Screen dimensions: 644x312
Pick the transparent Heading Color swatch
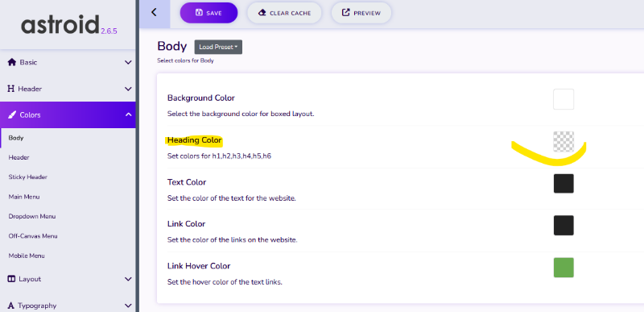tap(563, 142)
